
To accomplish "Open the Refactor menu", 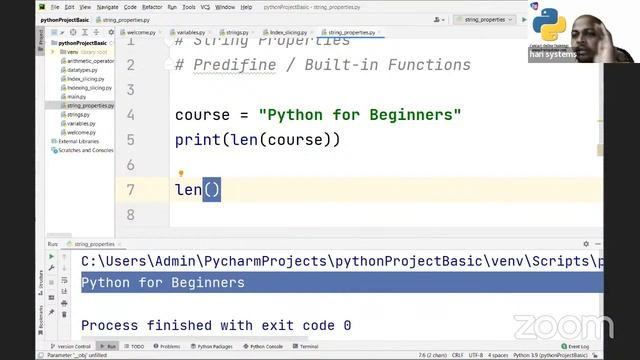I will pos(152,7).
